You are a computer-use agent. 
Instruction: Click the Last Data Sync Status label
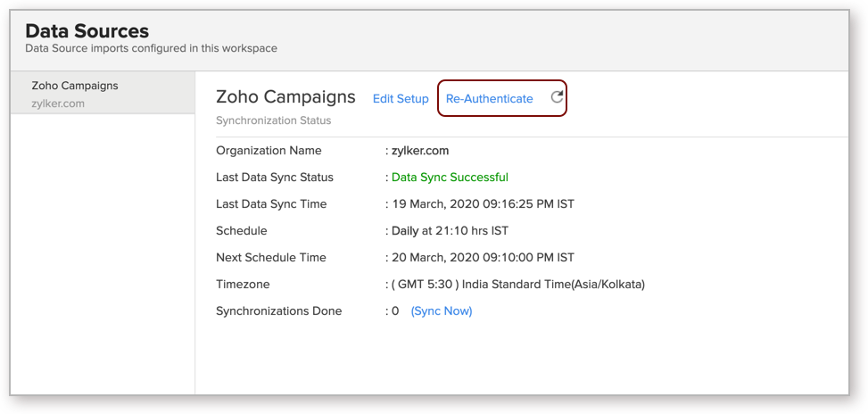click(275, 178)
